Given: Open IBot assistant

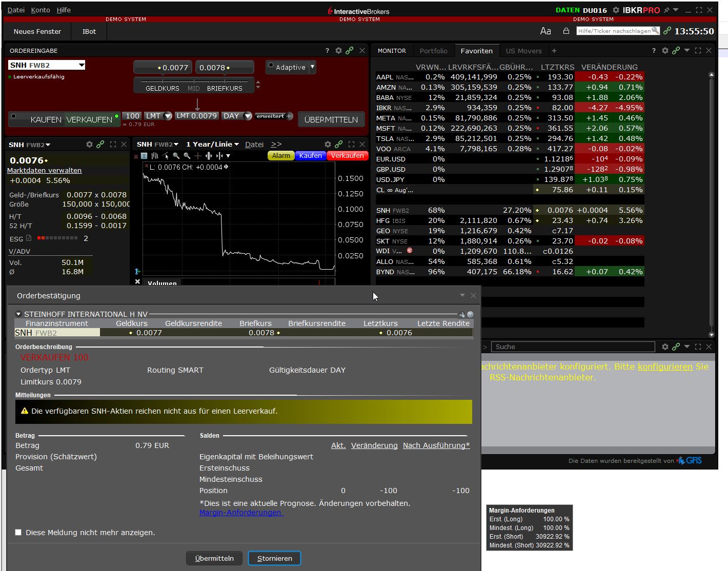Looking at the screenshot, I should [x=89, y=31].
